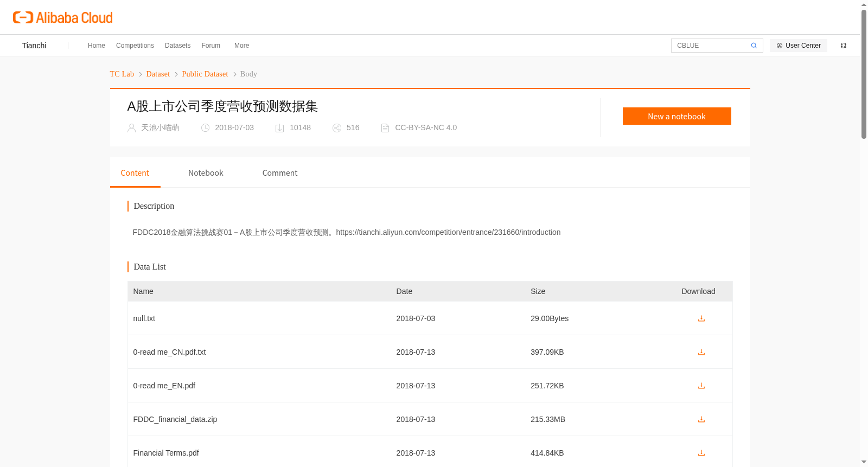The width and height of the screenshot is (868, 467).
Task: Download FDDC_financial_data.zip file
Action: click(701, 419)
